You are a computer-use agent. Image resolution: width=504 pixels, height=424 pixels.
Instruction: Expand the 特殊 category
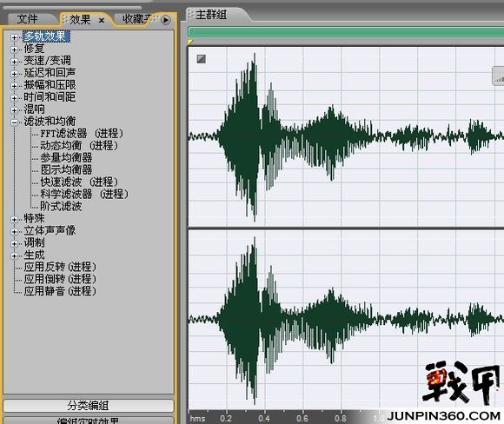[x=14, y=219]
